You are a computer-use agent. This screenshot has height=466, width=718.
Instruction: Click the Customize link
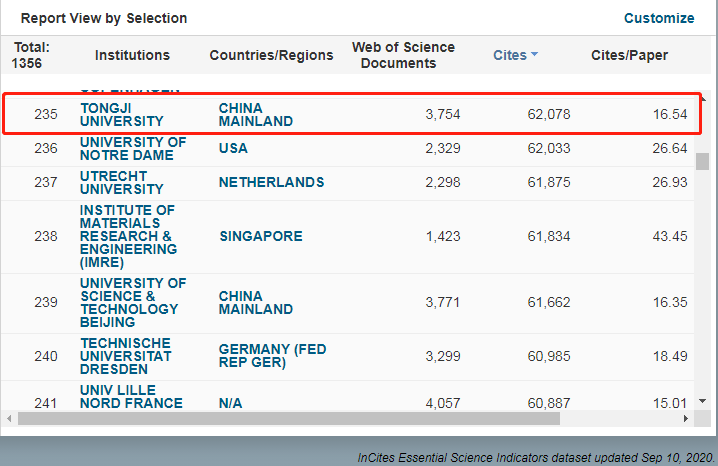pyautogui.click(x=658, y=18)
